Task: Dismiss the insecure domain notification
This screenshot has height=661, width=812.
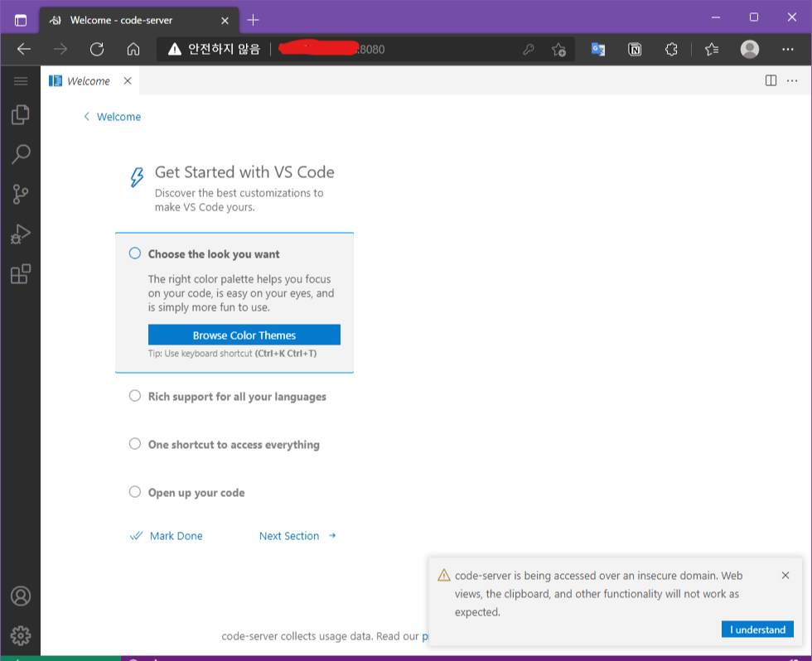Action: [x=785, y=575]
